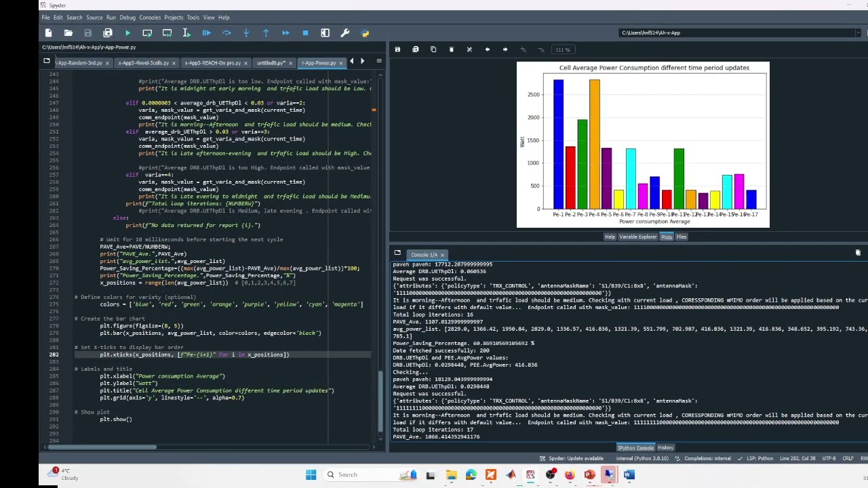868x488 pixels.
Task: Save the current file
Action: point(87,33)
